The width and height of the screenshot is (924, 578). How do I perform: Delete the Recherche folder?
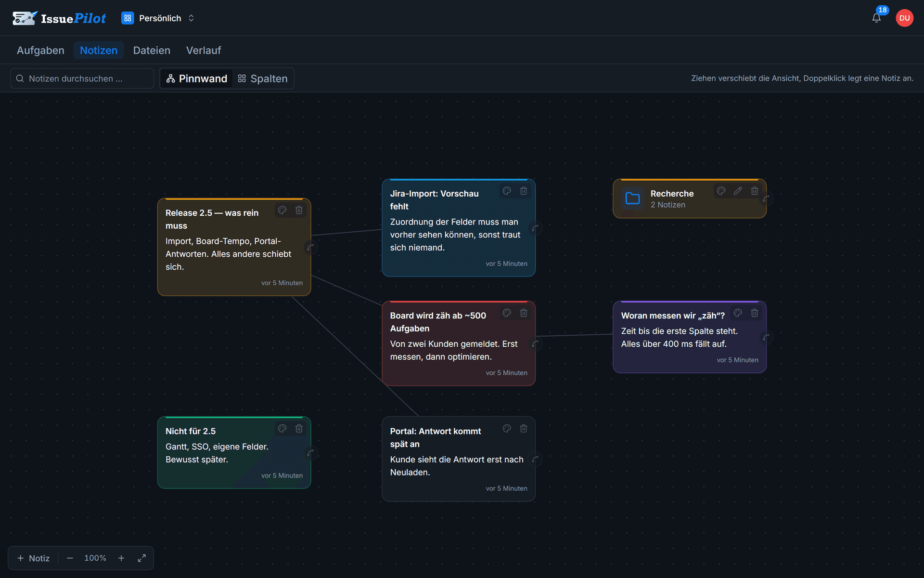tap(755, 191)
